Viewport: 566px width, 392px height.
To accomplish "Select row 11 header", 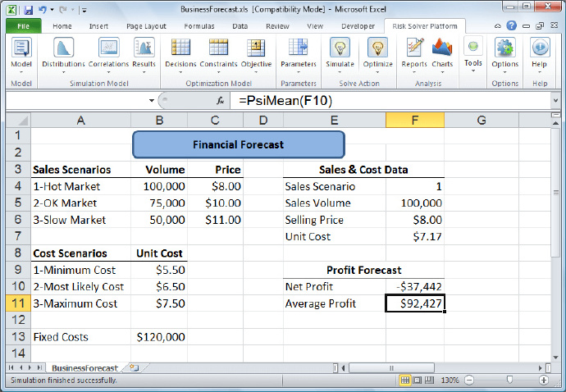I will point(18,303).
